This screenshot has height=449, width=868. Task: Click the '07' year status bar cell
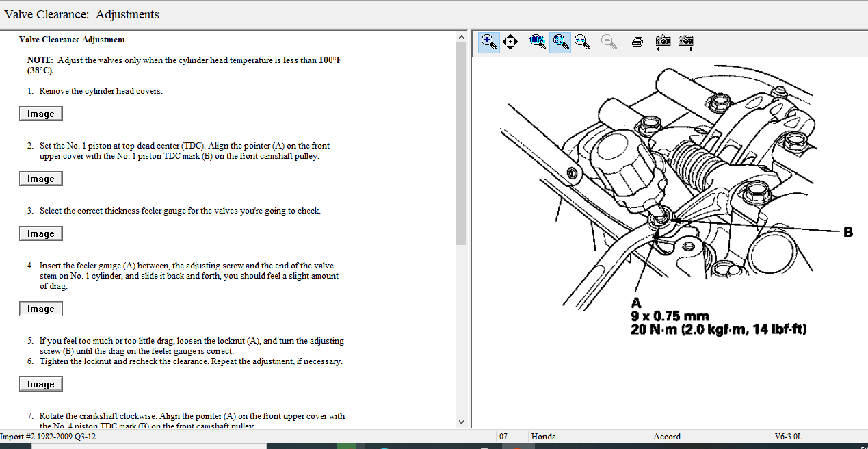tap(512, 436)
